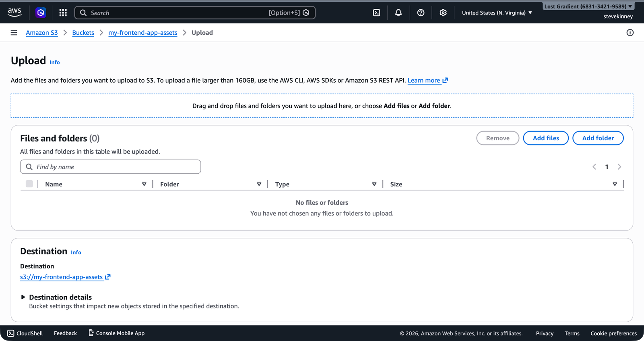This screenshot has height=341, width=644.
Task: Go to the Buckets breadcrumb
Action: 83,33
